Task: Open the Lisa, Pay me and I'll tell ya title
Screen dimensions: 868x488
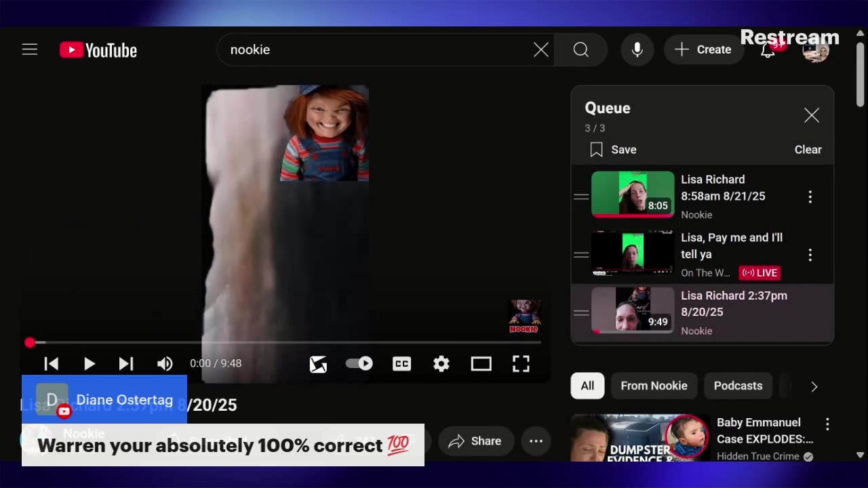Action: (x=732, y=246)
